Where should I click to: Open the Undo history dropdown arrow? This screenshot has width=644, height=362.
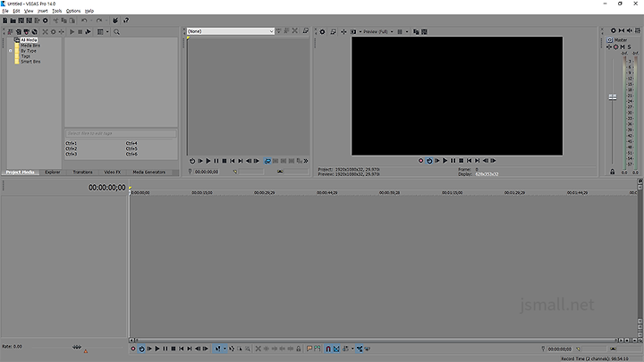click(91, 20)
